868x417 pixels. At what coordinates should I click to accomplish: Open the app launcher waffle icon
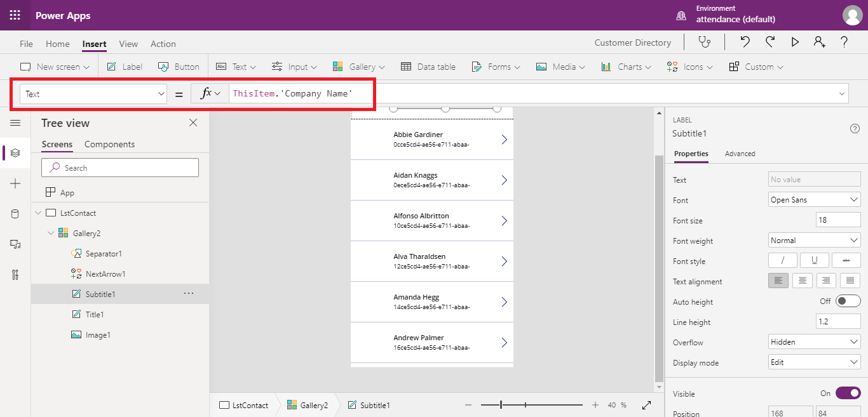(x=15, y=15)
